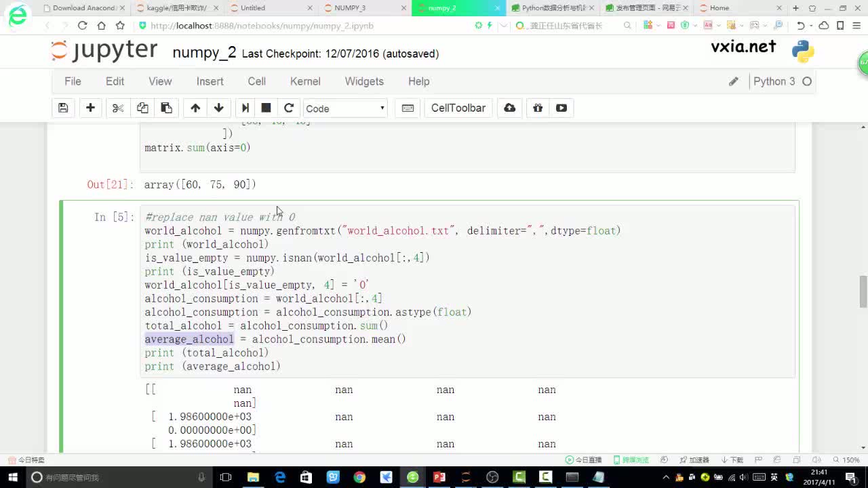Insert a cell below with the plus icon
Screen dimensions: 868x488
click(90, 108)
